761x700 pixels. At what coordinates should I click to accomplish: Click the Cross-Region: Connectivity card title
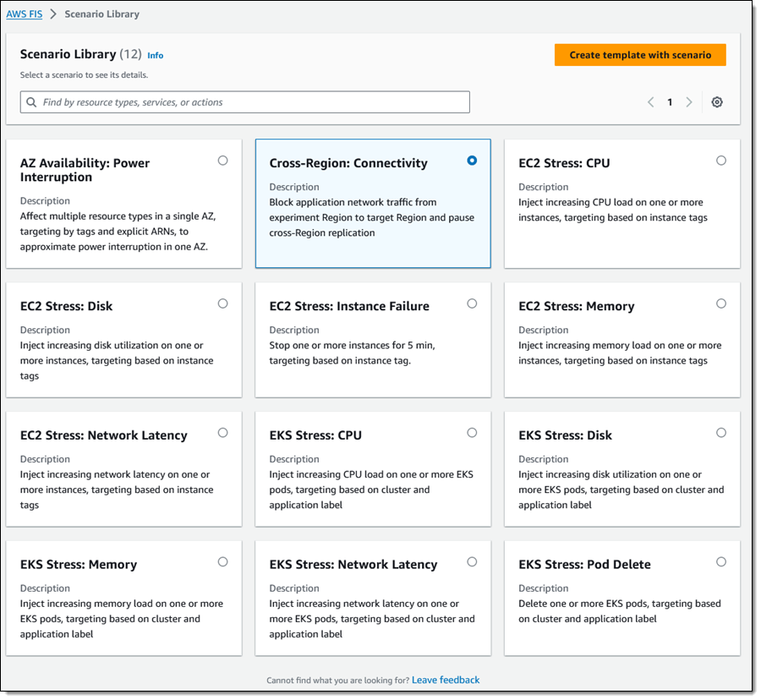tap(348, 163)
